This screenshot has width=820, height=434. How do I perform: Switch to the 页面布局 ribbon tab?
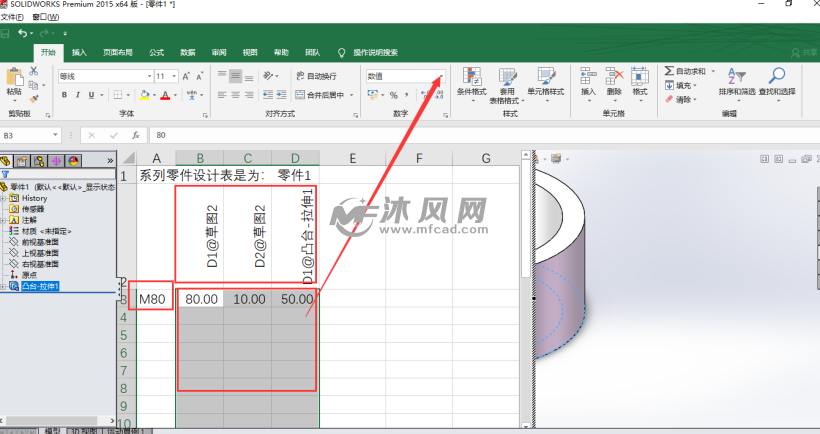click(118, 52)
